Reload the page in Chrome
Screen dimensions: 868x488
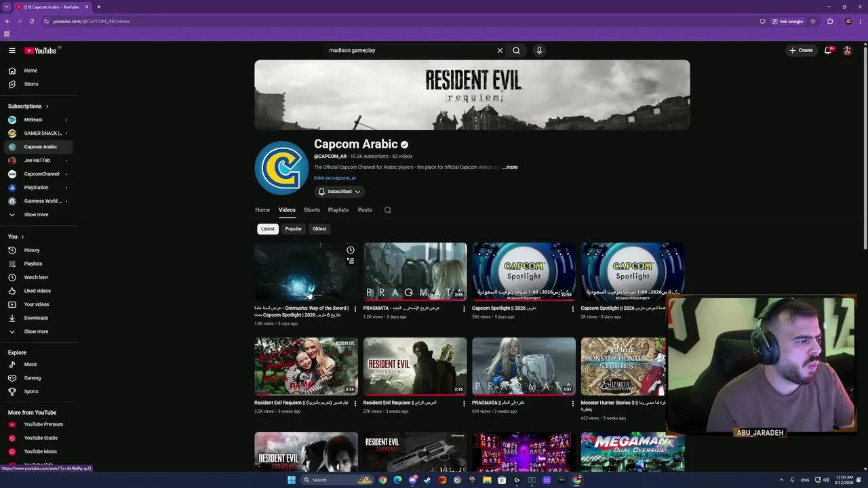click(31, 21)
